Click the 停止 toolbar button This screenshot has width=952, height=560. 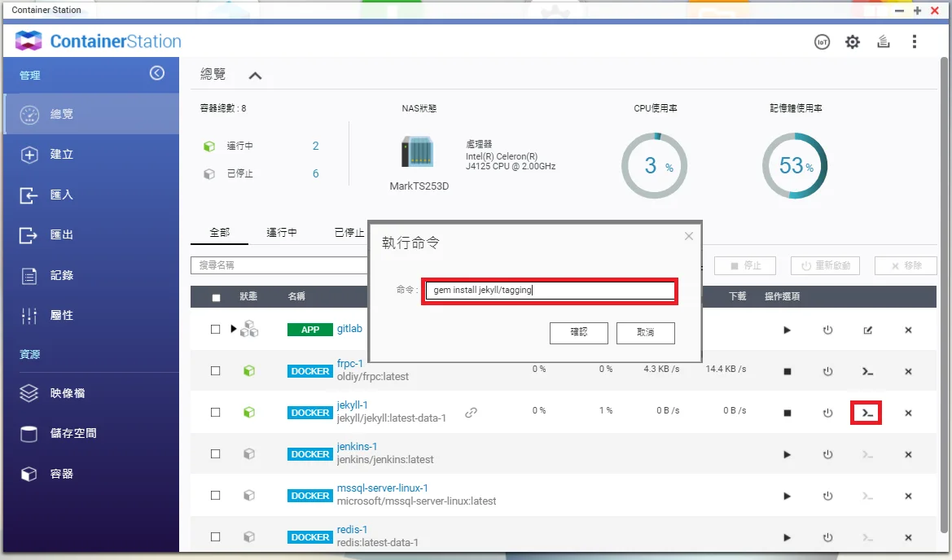[x=746, y=265]
